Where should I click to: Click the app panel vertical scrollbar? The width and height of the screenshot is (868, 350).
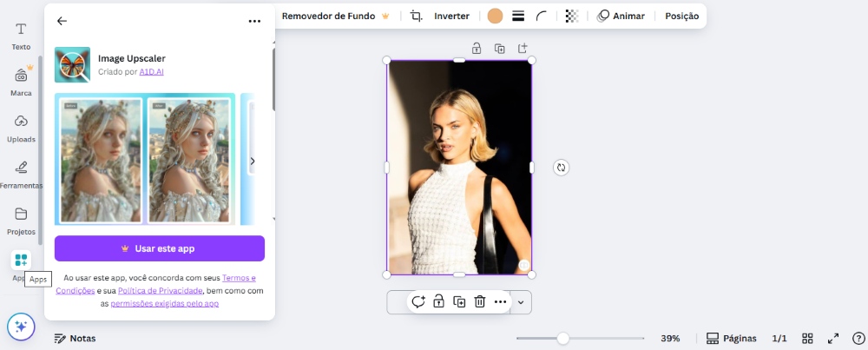[273, 80]
